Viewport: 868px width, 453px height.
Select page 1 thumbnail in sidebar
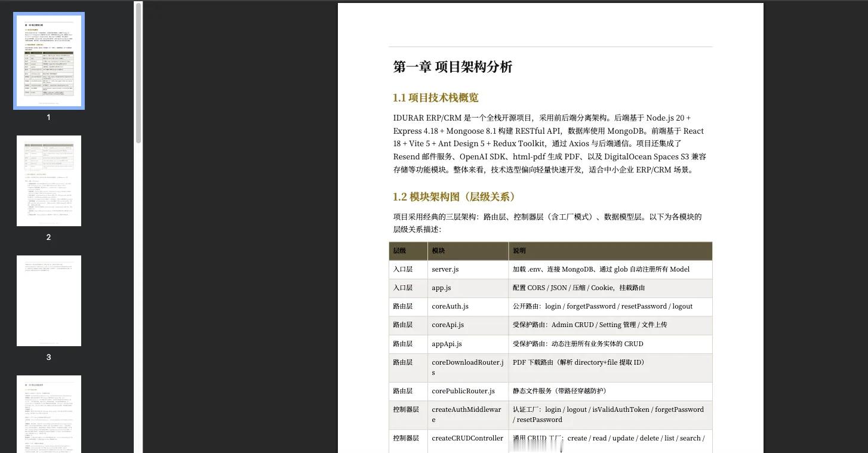49,61
